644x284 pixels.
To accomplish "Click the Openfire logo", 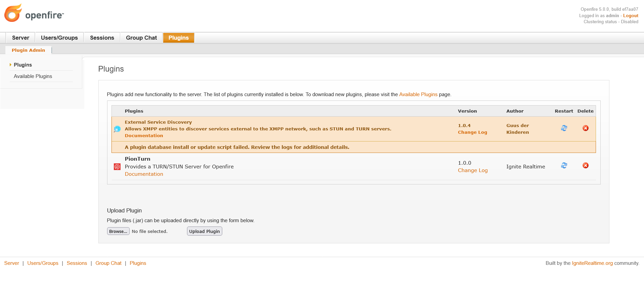I will [34, 13].
